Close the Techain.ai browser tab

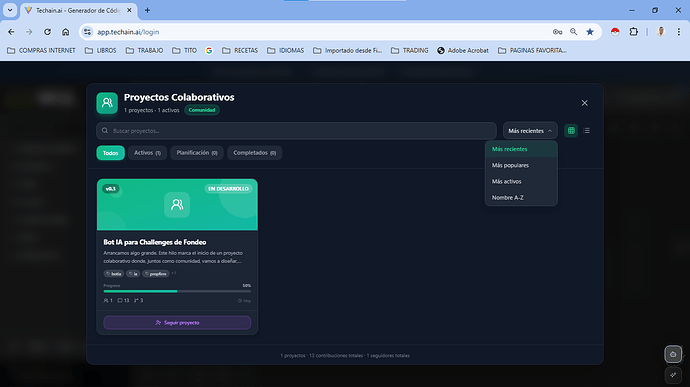tap(129, 10)
